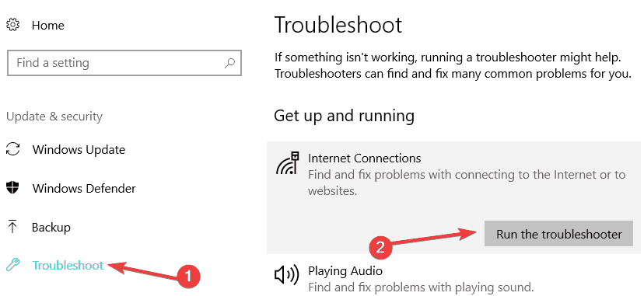Select the Internet Connections troubleshooter title

pos(365,158)
